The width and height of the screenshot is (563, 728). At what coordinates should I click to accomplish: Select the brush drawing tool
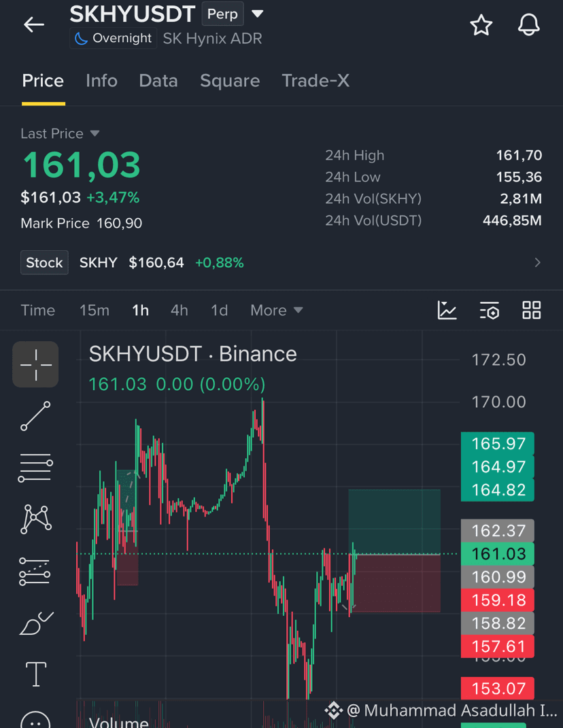click(x=36, y=623)
